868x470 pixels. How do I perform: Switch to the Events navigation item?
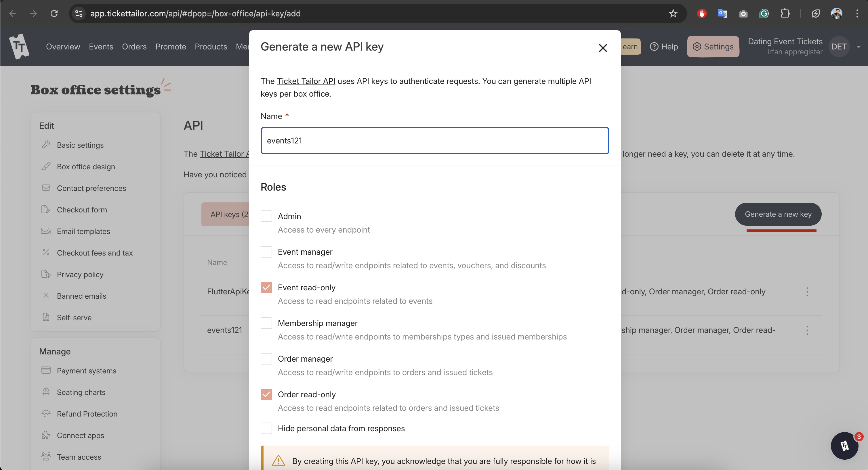click(x=101, y=47)
